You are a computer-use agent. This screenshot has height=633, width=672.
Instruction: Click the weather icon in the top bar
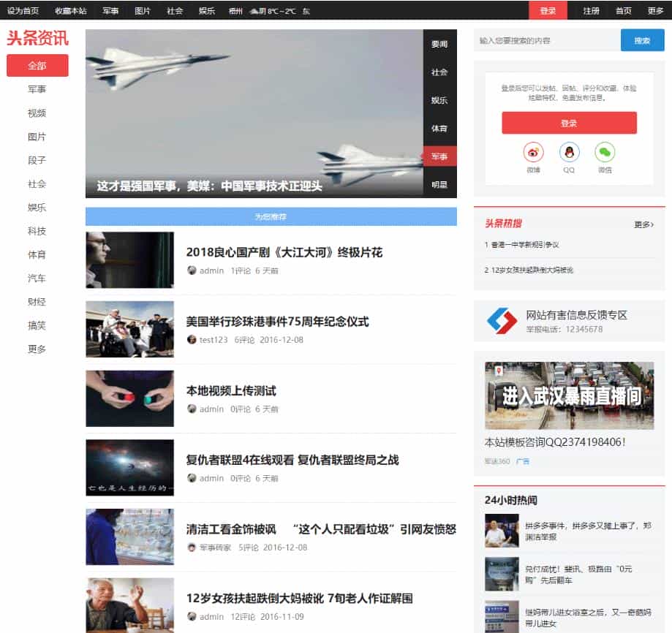pos(254,11)
